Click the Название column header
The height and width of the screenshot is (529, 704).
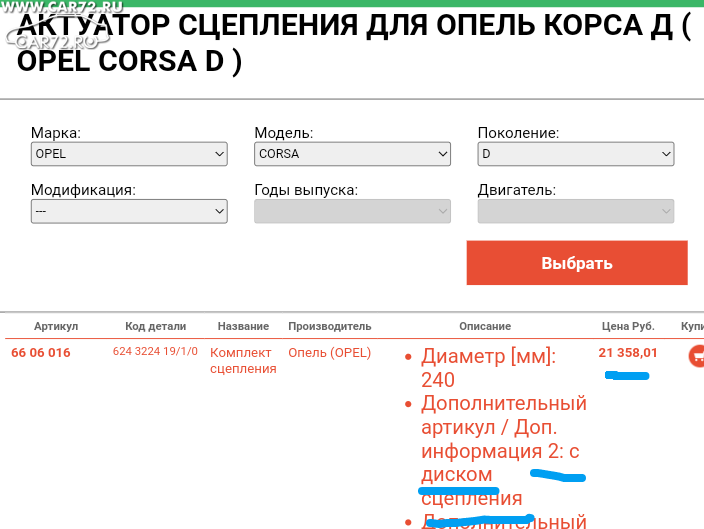coord(243,326)
